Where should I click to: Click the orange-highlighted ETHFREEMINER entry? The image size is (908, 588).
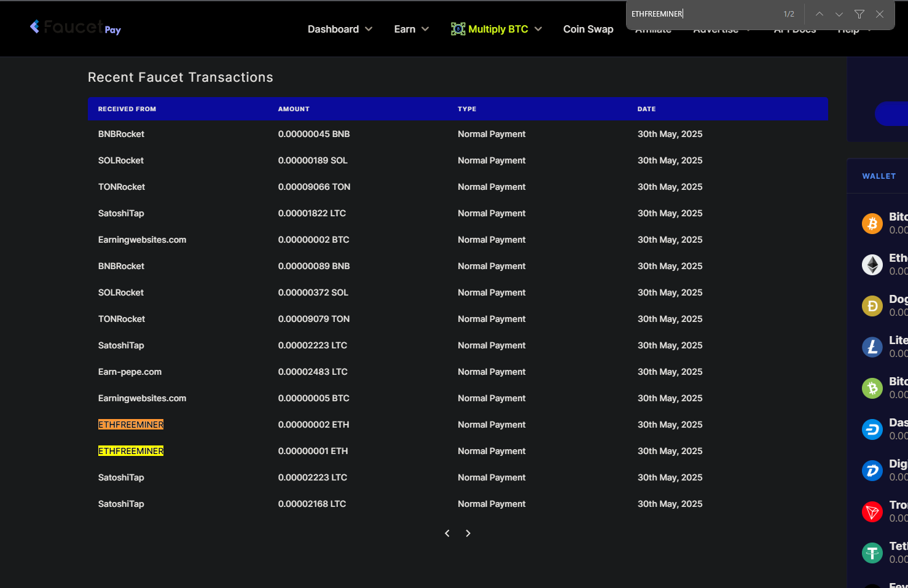click(x=131, y=425)
